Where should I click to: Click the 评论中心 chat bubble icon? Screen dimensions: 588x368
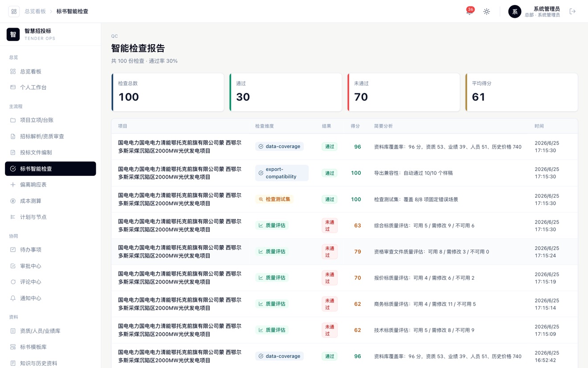tap(13, 282)
